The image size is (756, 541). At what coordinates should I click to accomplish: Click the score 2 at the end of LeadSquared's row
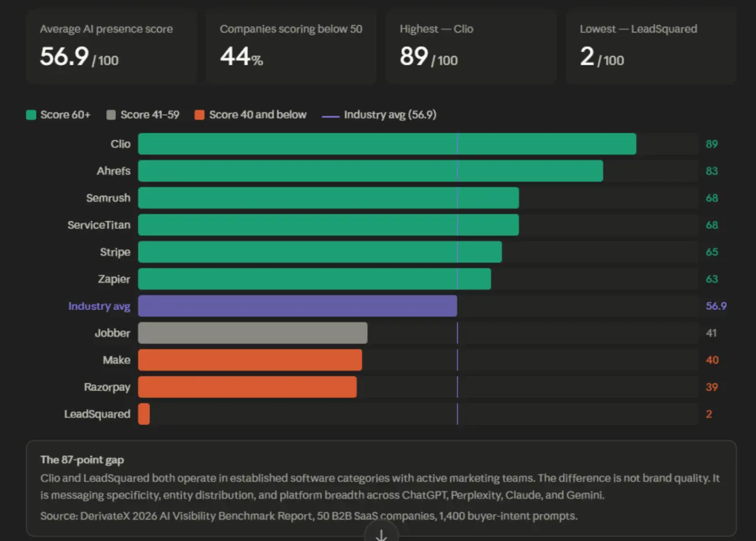709,414
